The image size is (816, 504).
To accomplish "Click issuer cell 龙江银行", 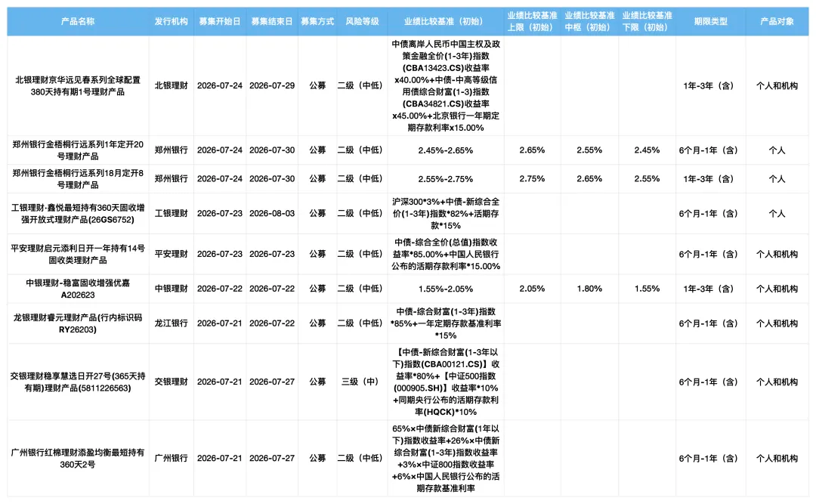I will 172,323.
